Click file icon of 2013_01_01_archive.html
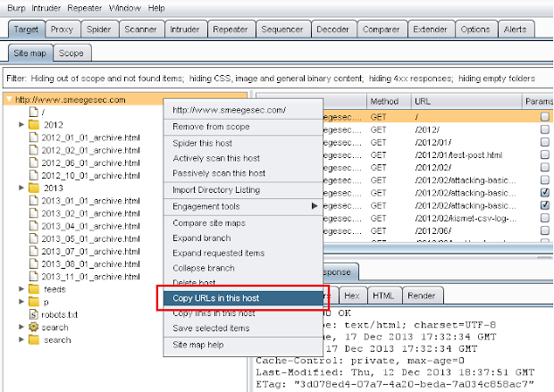554x392 pixels. [x=34, y=201]
